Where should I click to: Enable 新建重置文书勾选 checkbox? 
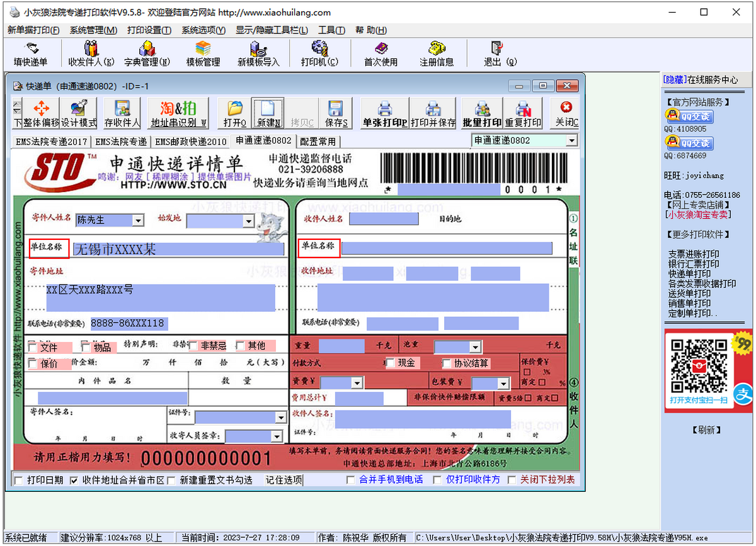coord(171,480)
